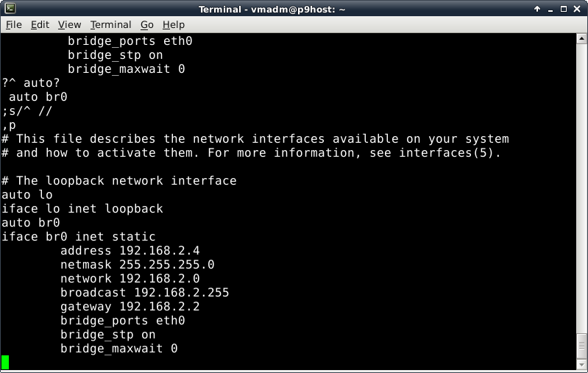Roll up the window with the up-arrow button
Image resolution: width=588 pixels, height=373 pixels.
coord(539,9)
